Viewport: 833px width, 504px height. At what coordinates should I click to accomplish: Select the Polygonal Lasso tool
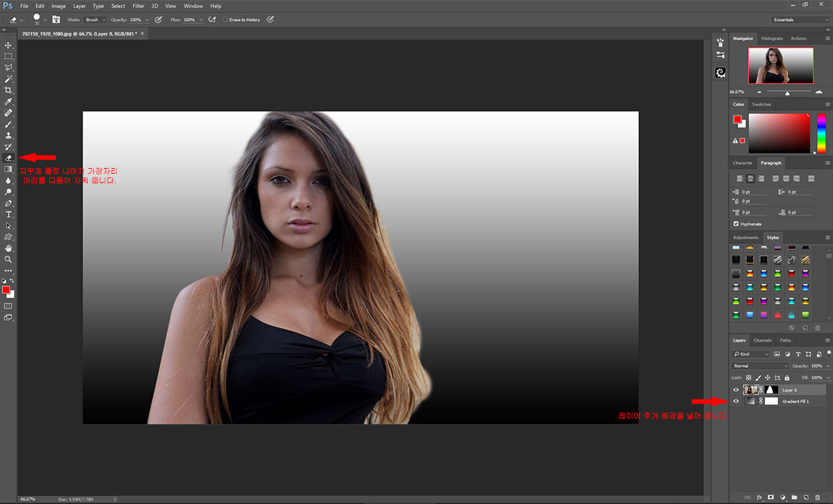[x=8, y=67]
